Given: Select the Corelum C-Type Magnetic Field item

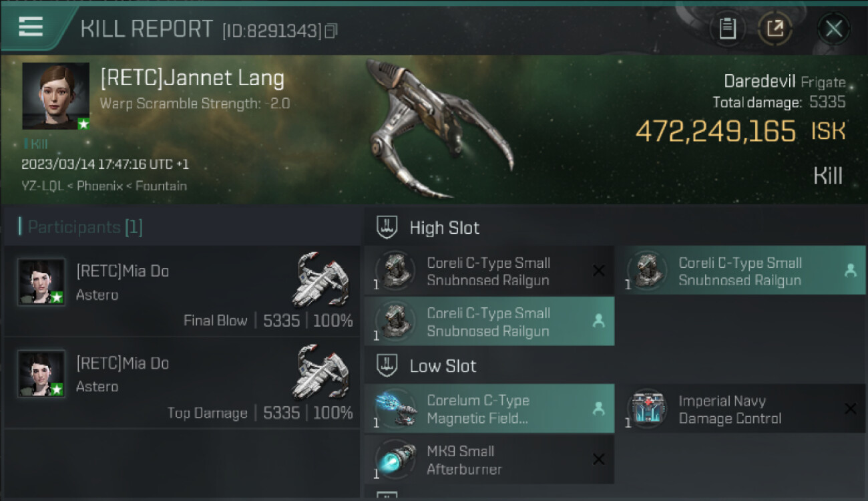Looking at the screenshot, I should pyautogui.click(x=489, y=409).
